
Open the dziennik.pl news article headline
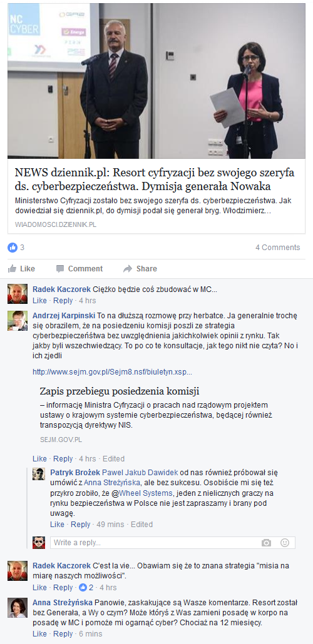coord(155,179)
